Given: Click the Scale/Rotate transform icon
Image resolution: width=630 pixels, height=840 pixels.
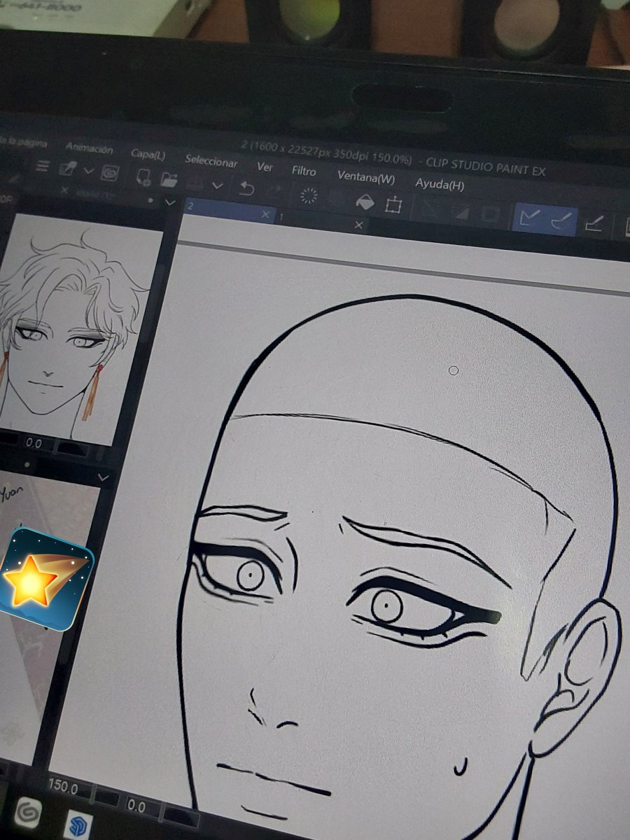Looking at the screenshot, I should point(393,205).
